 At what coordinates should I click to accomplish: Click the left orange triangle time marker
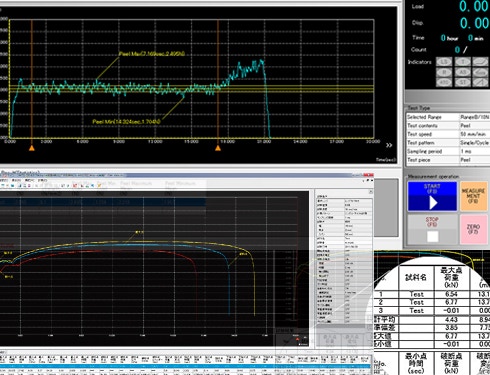click(32, 148)
